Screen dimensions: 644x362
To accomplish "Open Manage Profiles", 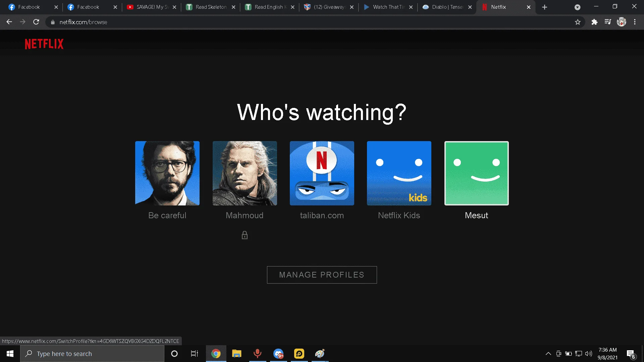I will click(x=322, y=275).
